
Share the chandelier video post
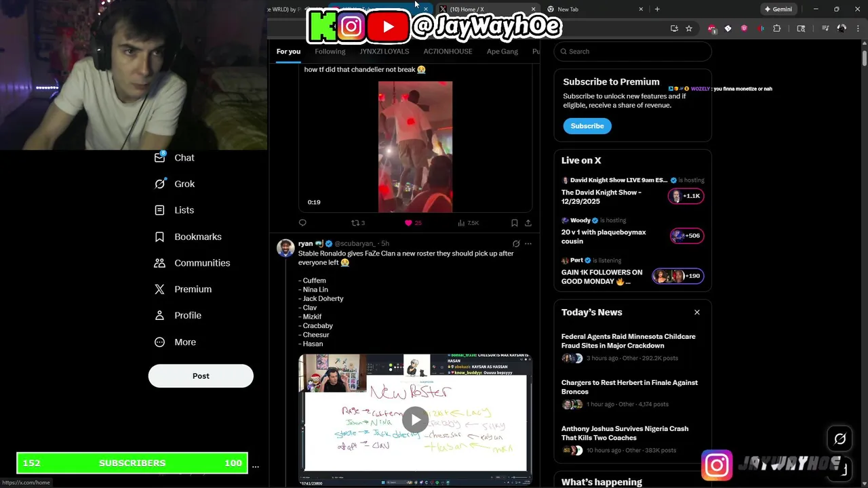click(528, 223)
